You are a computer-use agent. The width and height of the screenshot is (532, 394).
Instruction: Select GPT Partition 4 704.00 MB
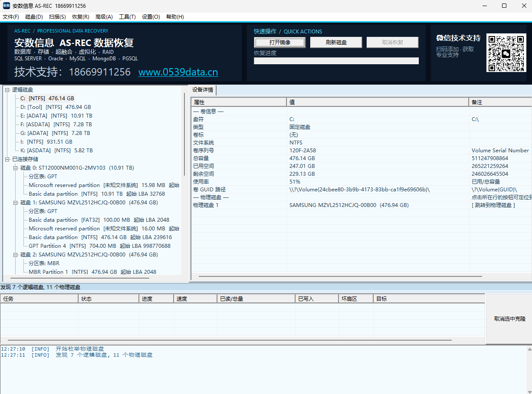(100, 246)
